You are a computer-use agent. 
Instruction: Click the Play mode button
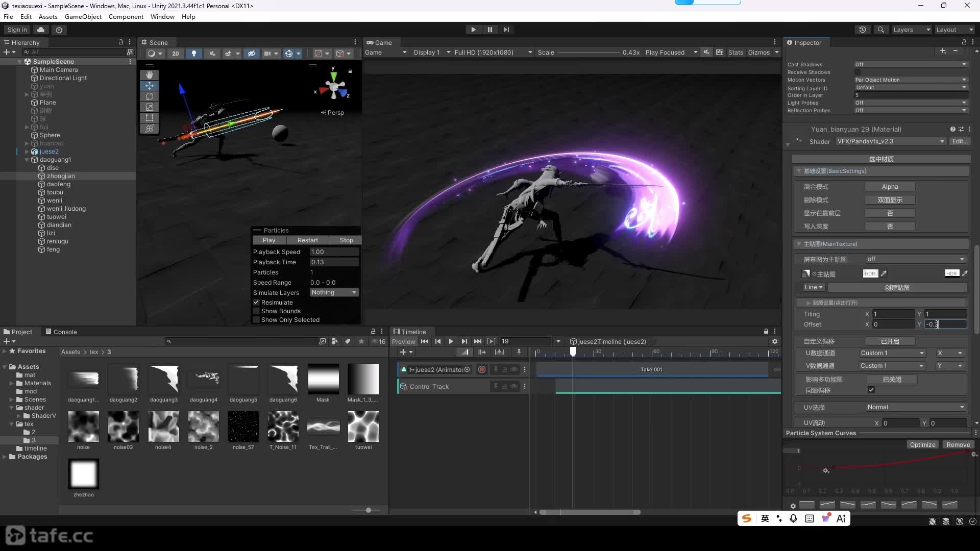point(473,30)
